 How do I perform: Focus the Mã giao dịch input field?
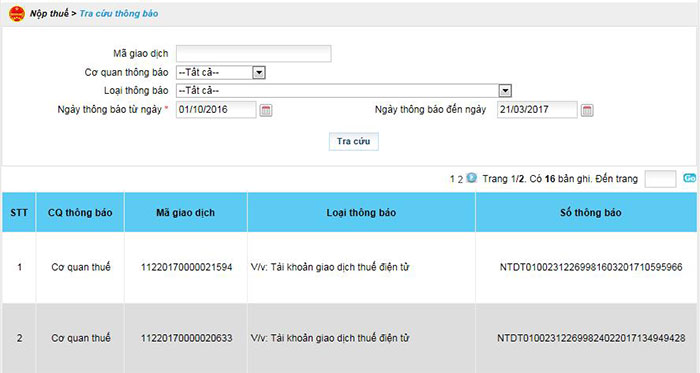click(254, 54)
